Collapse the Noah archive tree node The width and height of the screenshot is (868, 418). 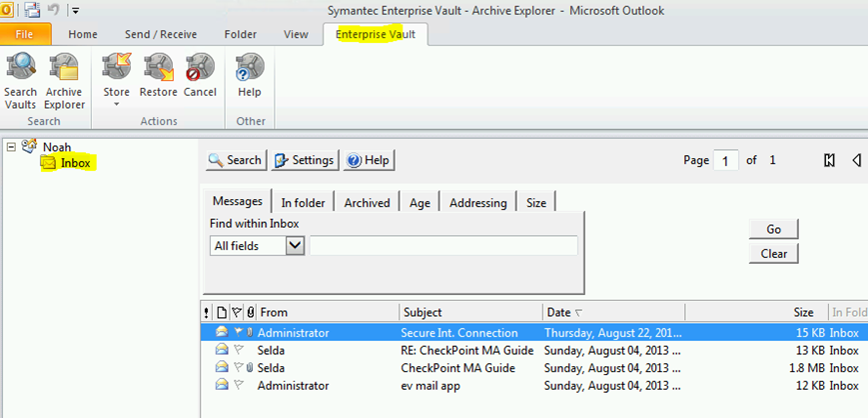(11, 147)
